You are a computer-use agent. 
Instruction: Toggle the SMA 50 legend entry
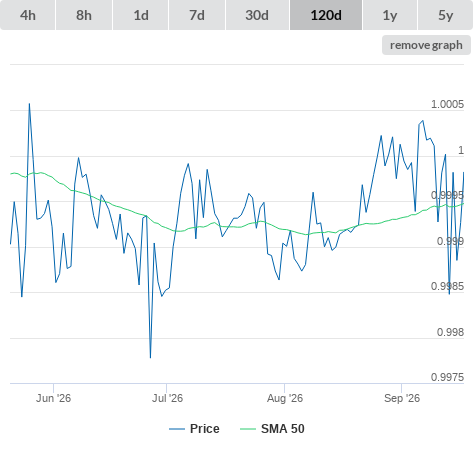point(283,429)
